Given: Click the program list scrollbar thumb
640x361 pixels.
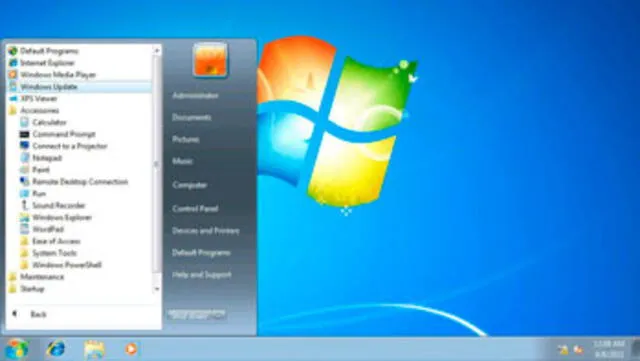Looking at the screenshot, I should 157,163.
